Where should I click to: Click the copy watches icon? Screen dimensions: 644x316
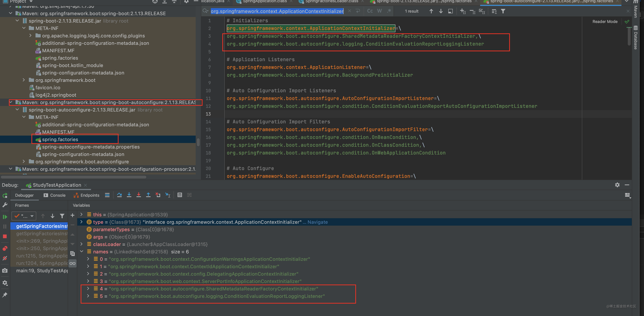73,254
